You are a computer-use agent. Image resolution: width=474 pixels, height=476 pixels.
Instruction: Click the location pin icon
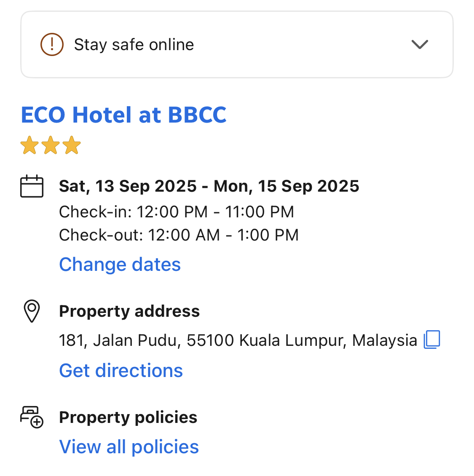(x=32, y=311)
